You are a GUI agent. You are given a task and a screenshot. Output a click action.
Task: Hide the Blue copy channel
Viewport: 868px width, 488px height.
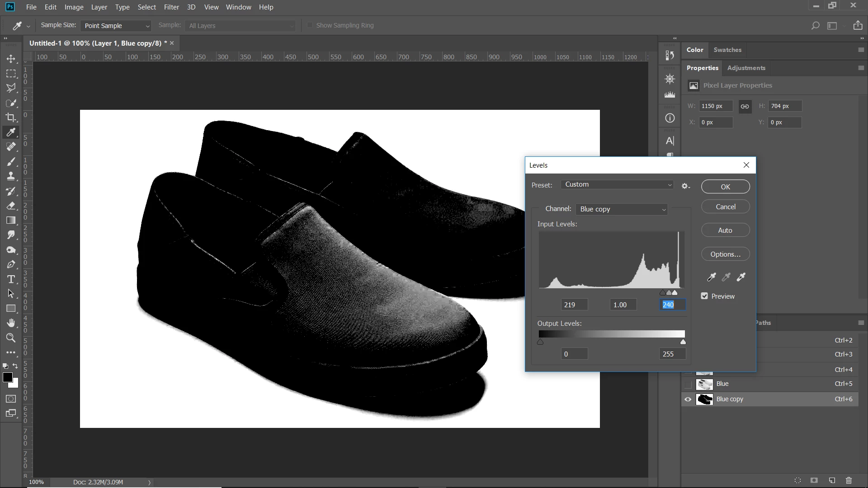tap(688, 399)
